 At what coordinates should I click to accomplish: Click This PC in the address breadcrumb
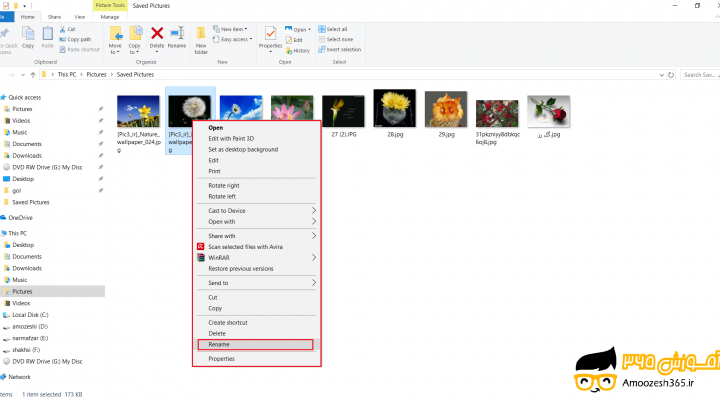pyautogui.click(x=67, y=74)
